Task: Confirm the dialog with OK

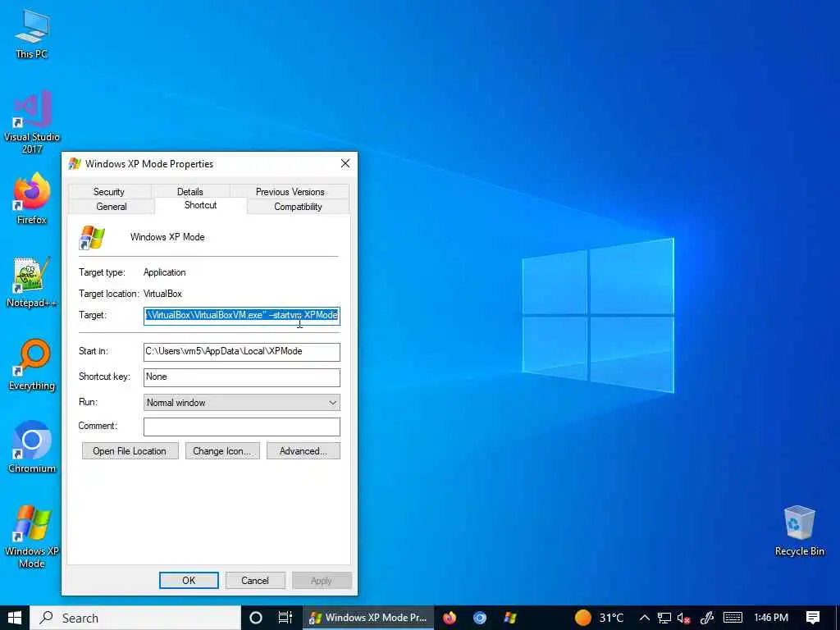Action: [189, 580]
